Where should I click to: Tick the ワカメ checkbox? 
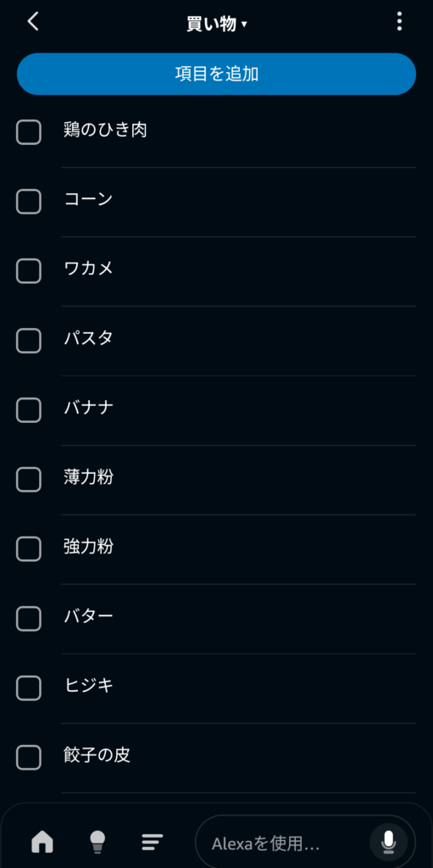point(29,271)
